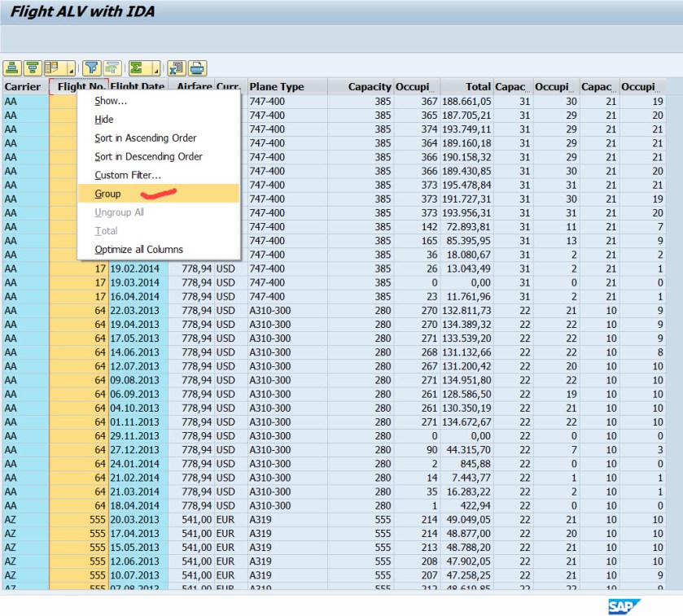Viewport: 683px width, 616px height.
Task: Choose 'Sort in Ascending Order' menu entry
Action: click(x=145, y=138)
